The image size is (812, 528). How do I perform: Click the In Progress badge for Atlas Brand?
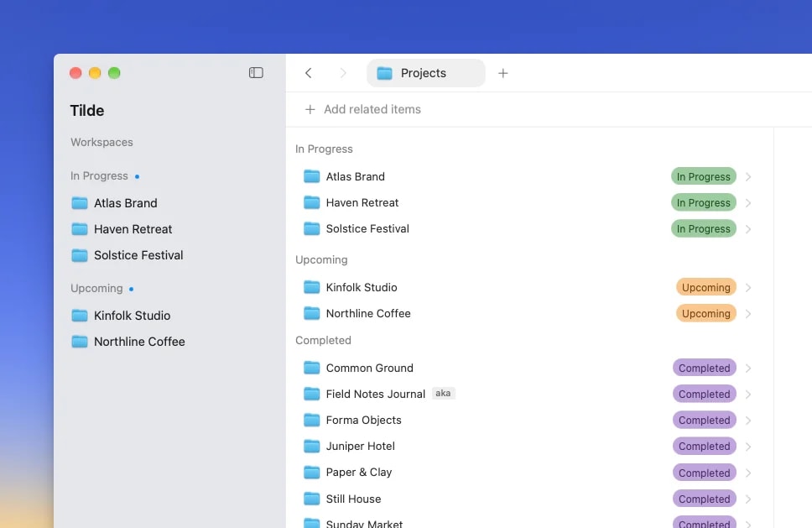point(703,176)
